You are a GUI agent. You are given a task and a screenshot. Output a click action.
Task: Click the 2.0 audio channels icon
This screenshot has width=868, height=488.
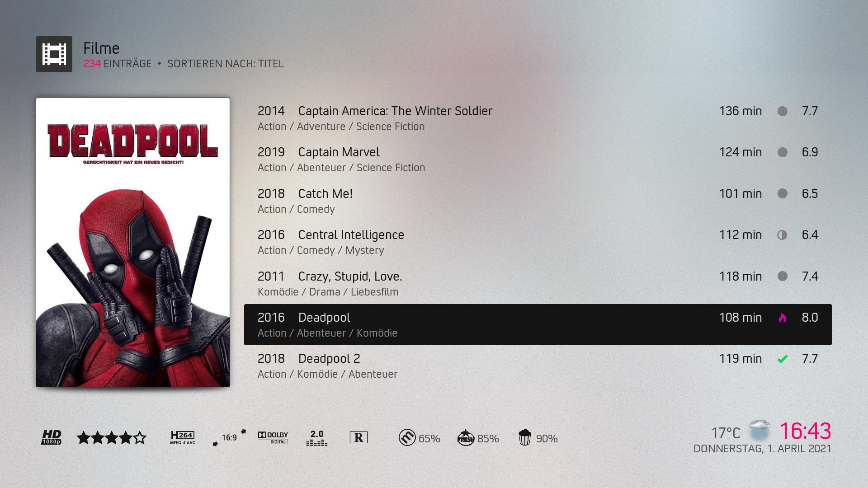point(316,437)
